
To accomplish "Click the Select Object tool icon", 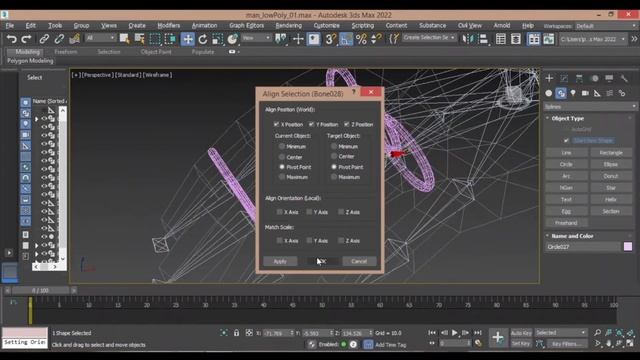I will 124,39.
